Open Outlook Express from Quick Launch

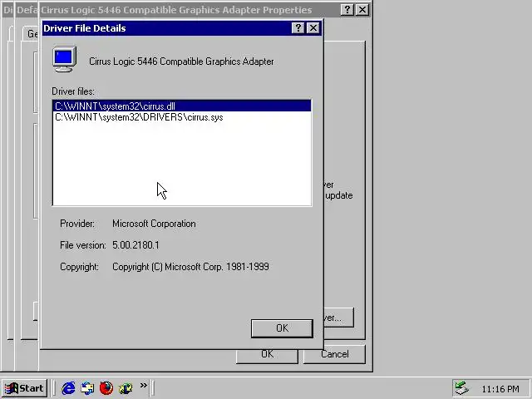pos(87,388)
